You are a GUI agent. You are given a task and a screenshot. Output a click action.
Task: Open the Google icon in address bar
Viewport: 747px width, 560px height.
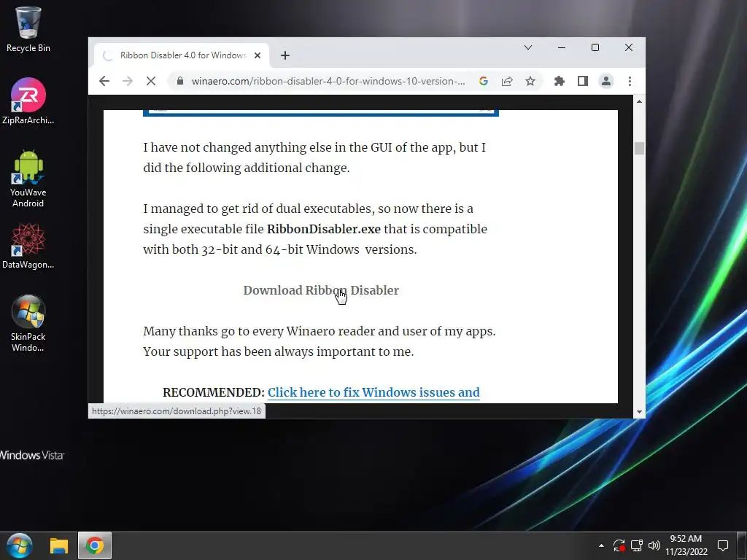pos(484,81)
